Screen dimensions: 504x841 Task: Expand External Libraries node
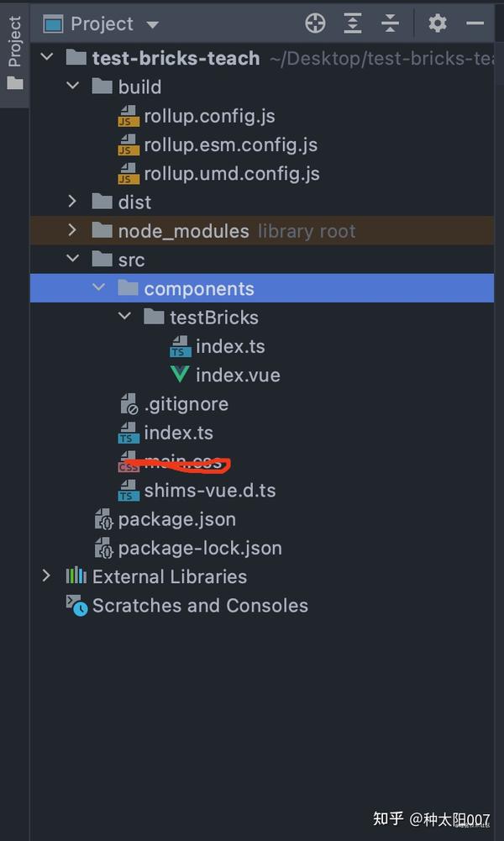click(x=47, y=576)
